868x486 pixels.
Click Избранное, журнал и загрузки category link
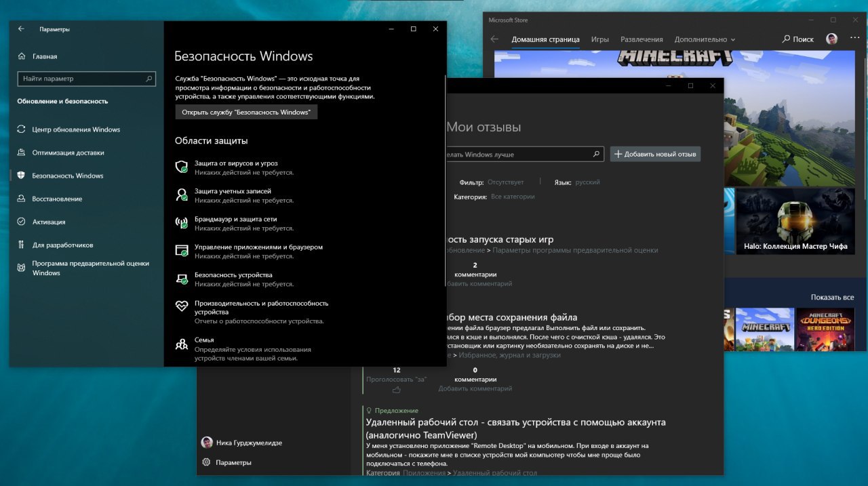click(x=510, y=355)
